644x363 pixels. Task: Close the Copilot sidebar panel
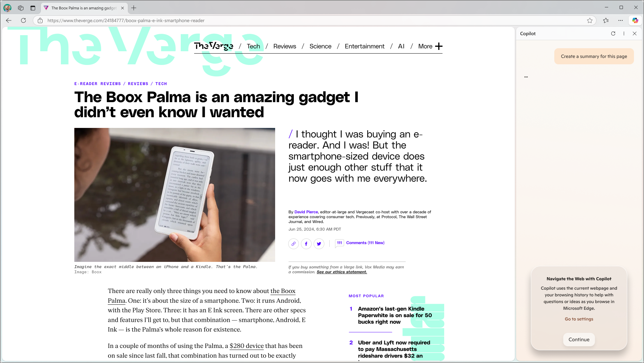pyautogui.click(x=635, y=33)
